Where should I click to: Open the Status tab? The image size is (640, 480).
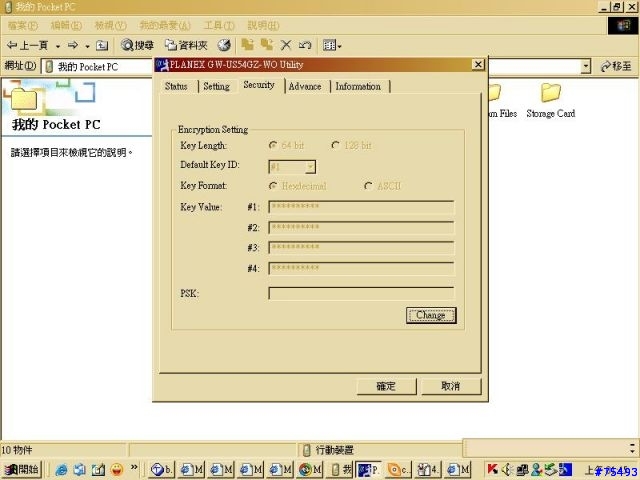pos(176,87)
